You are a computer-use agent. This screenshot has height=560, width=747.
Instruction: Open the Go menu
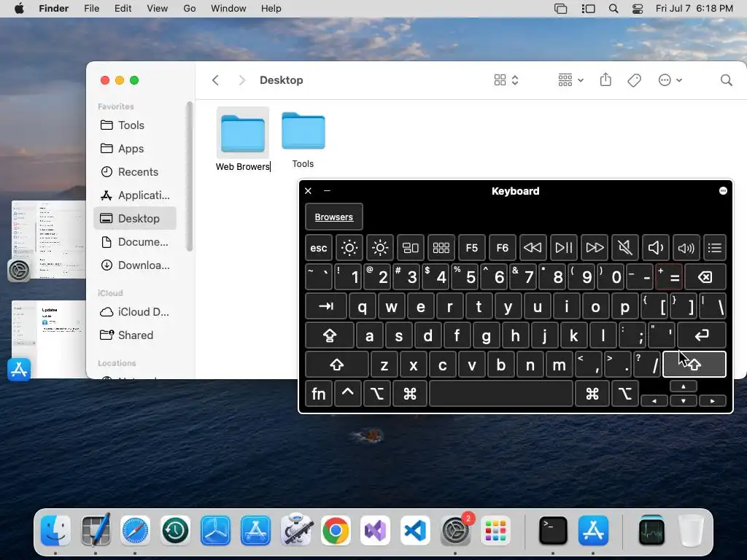coord(190,9)
